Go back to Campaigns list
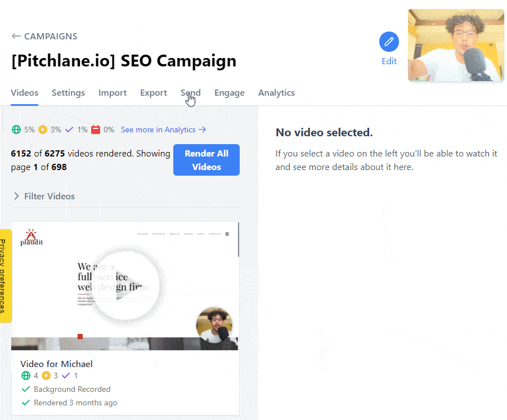Viewport: 507px width, 420px height. pos(44,36)
